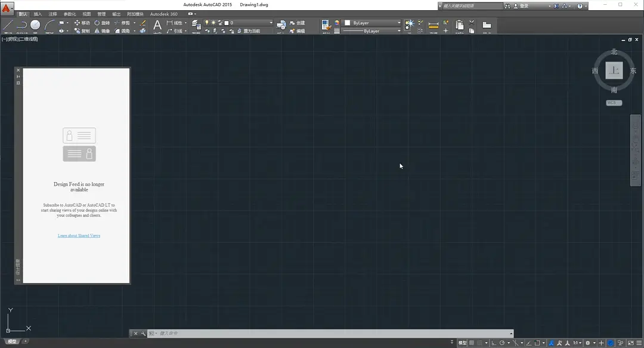Screen dimensions: 644x348
Task: Switch to the 默认 (Home) ribbon tab
Action: coord(23,14)
